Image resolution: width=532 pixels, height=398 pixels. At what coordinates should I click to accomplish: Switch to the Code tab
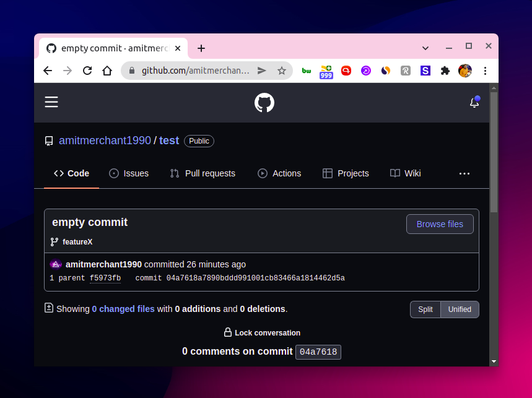point(72,173)
